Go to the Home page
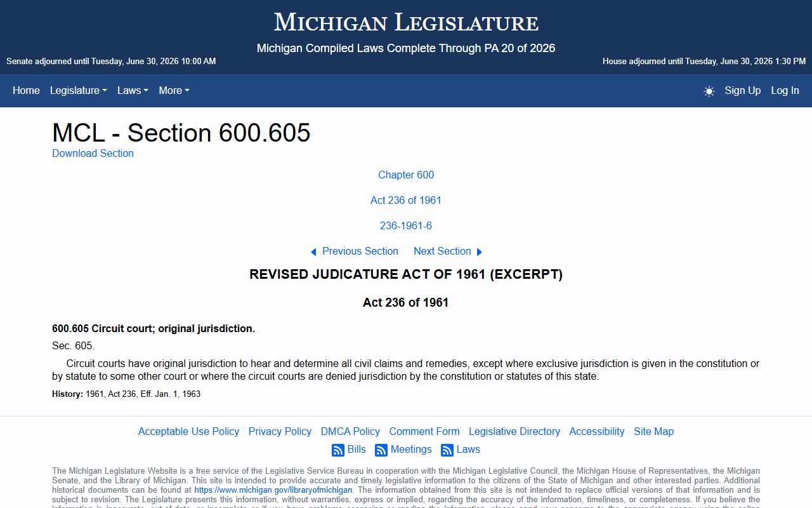 26,90
